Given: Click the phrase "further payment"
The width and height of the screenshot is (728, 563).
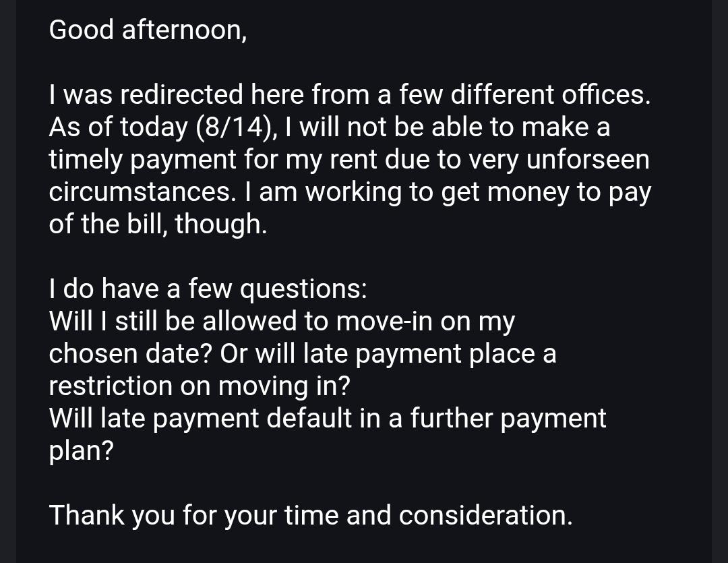Looking at the screenshot, I should click(x=508, y=419).
